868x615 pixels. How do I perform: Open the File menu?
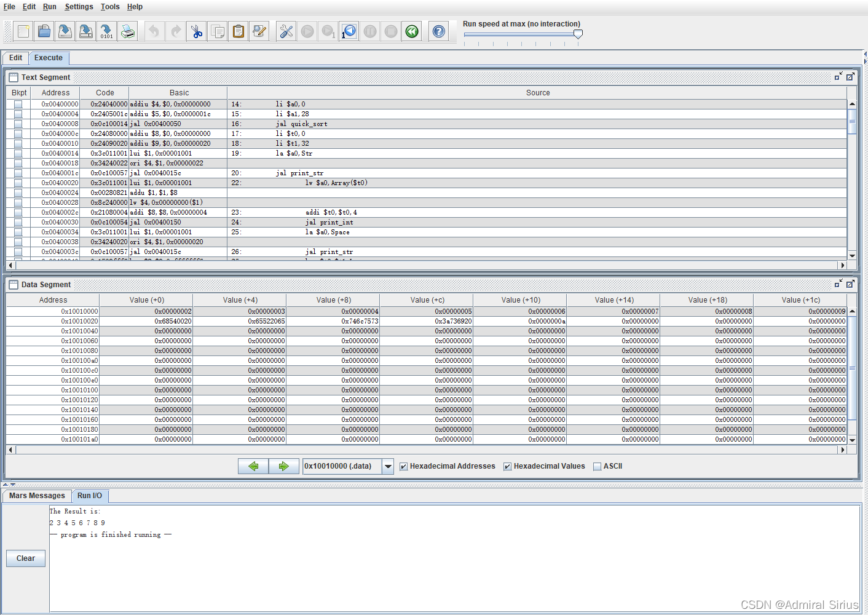tap(9, 7)
